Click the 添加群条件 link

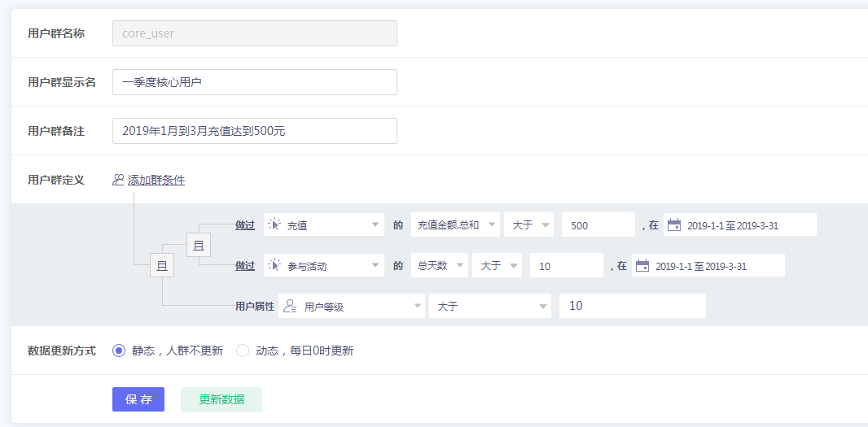pyautogui.click(x=156, y=180)
